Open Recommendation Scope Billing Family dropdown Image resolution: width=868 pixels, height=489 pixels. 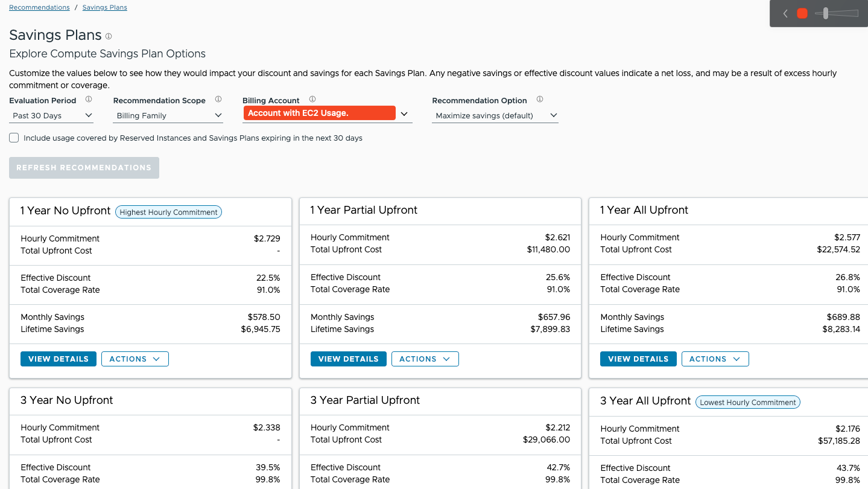tap(168, 115)
